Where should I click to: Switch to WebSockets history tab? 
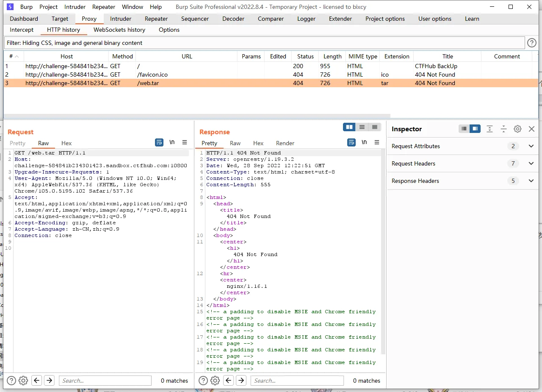tap(119, 30)
